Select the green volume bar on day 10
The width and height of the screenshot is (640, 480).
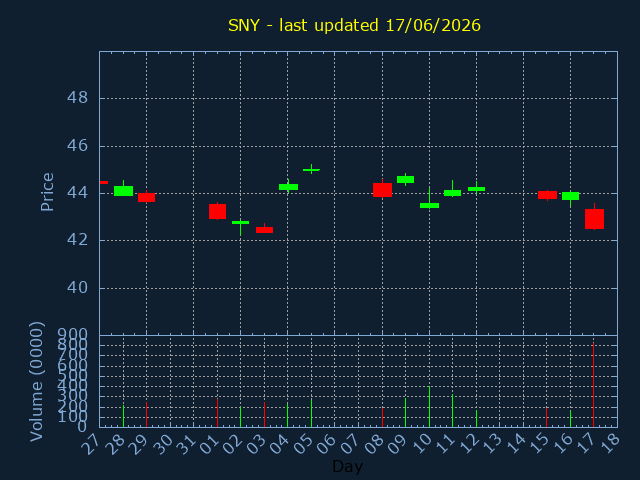pos(429,407)
